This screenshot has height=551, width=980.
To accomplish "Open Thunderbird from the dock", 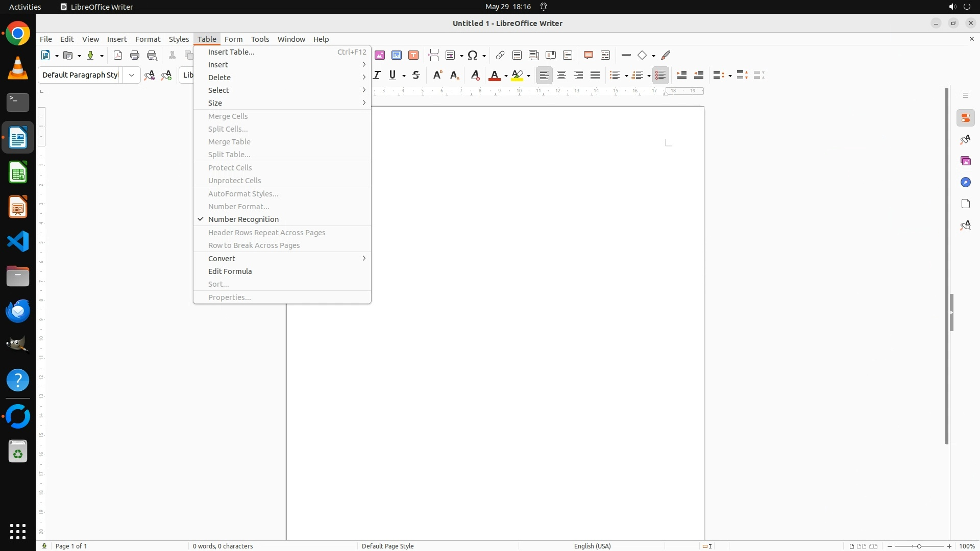I will point(18,311).
